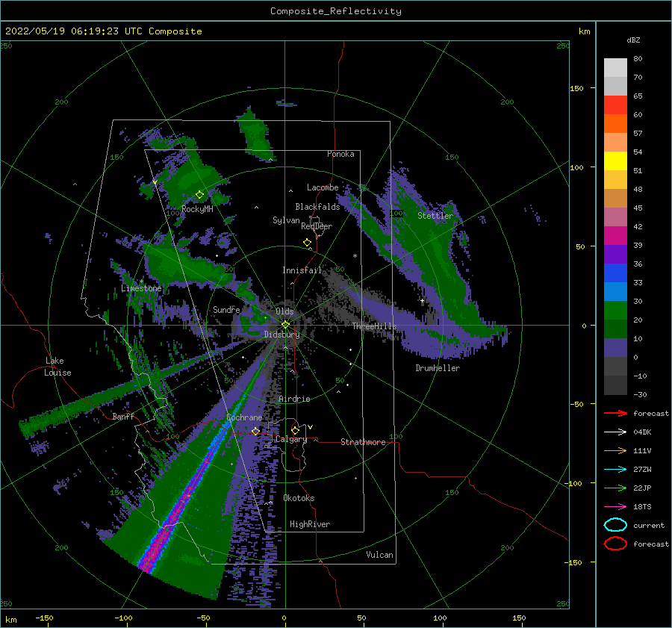Click the Drumheller city label
This screenshot has width=672, height=628.
438,368
